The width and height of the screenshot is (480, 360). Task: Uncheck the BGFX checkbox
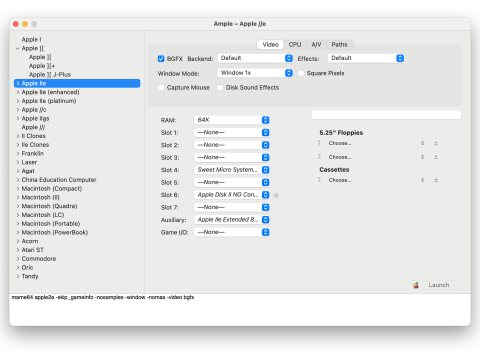pos(161,59)
